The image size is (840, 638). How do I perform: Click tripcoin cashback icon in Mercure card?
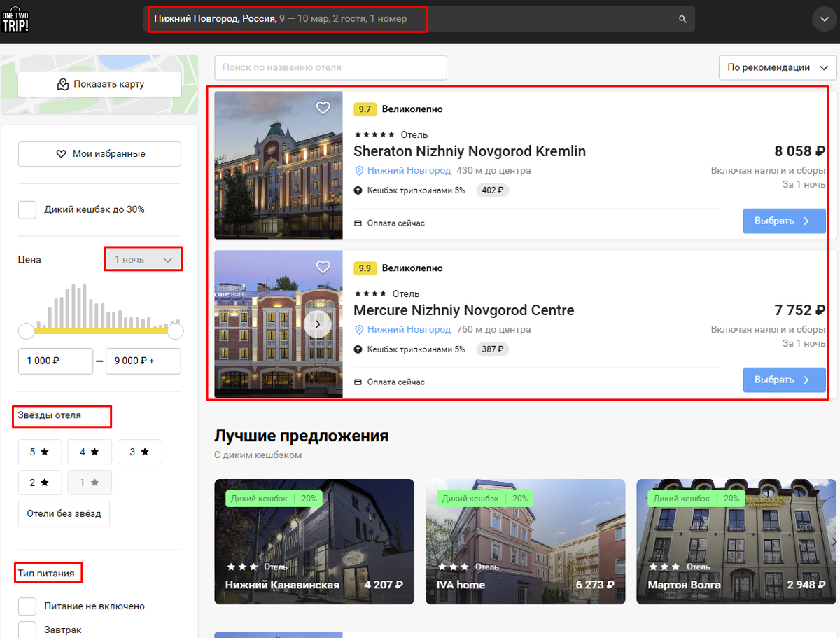[x=358, y=349]
